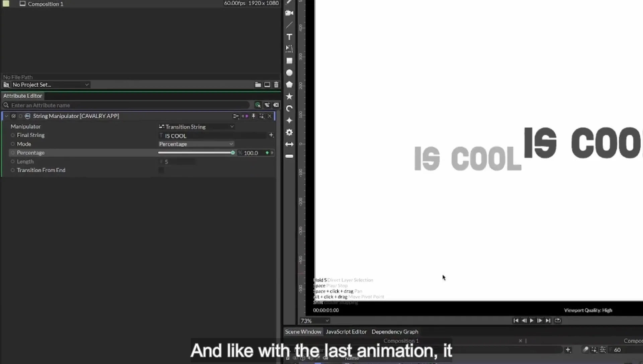Select the Cog shape tool
This screenshot has width=643, height=364.
tap(289, 132)
